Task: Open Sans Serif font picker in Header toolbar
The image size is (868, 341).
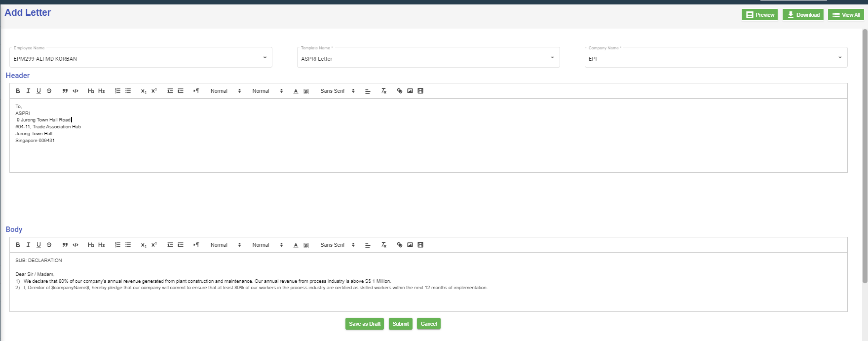Action: [x=338, y=91]
